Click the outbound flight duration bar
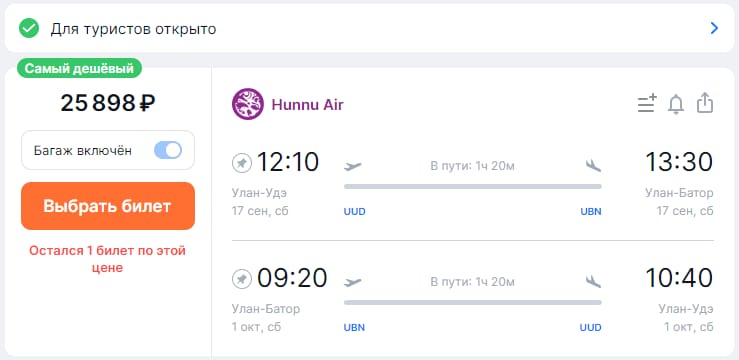The height and width of the screenshot is (360, 739). (x=473, y=186)
